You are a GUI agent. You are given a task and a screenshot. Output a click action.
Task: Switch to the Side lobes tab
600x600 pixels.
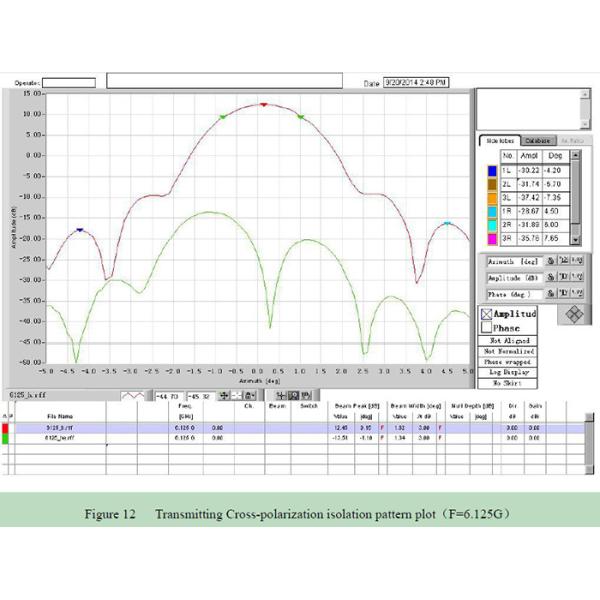point(498,141)
